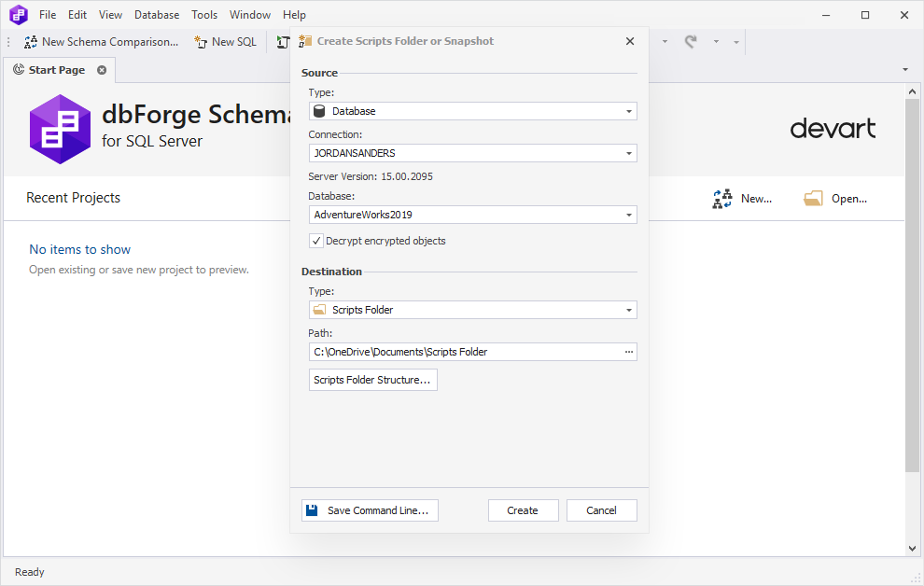Viewport: 924px width, 586px height.
Task: Click New SQL in the toolbar
Action: [226, 42]
